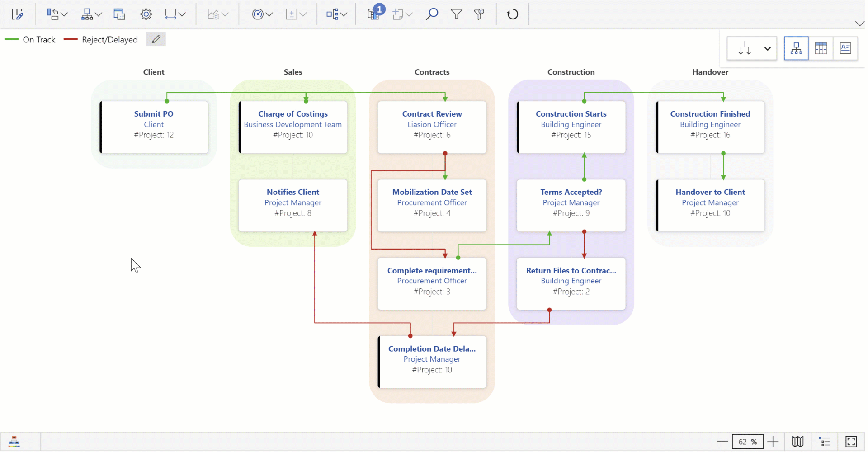Click the search magnifier icon in toolbar

coord(432,14)
